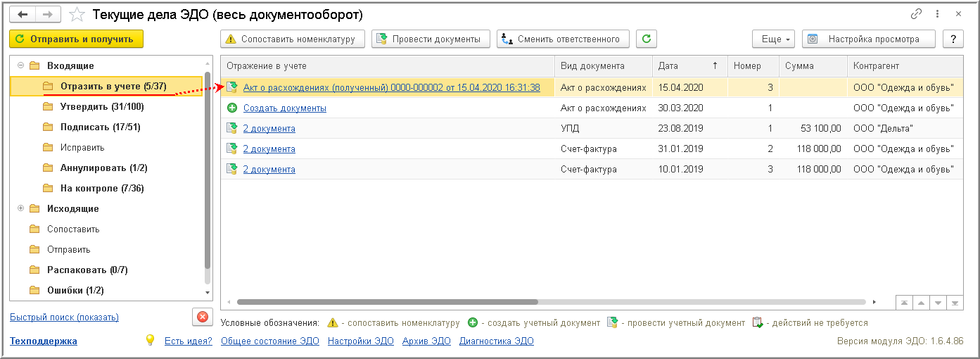Click the Быстрый поиск (показать) link
980x359 pixels.
pyautogui.click(x=64, y=317)
